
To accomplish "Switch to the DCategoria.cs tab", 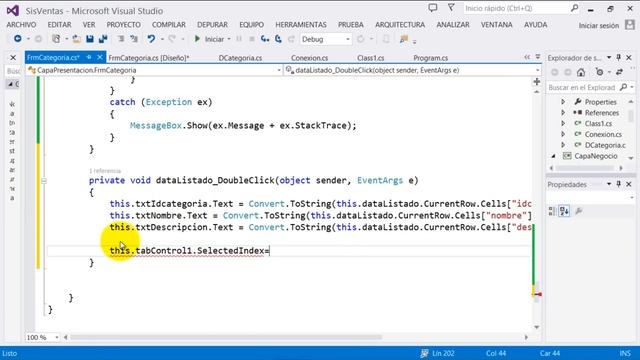I will point(240,58).
